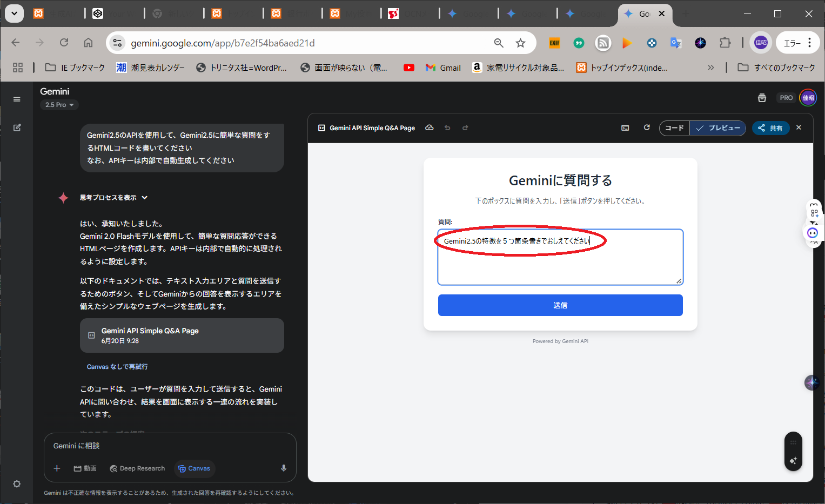
Task: Open the zoom magnifier in the address bar
Action: click(499, 43)
